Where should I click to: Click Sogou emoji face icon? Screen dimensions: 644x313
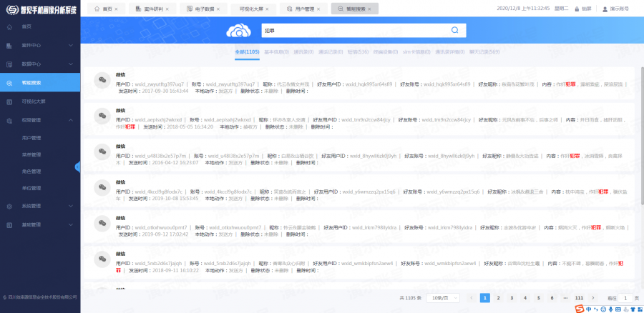(x=603, y=309)
